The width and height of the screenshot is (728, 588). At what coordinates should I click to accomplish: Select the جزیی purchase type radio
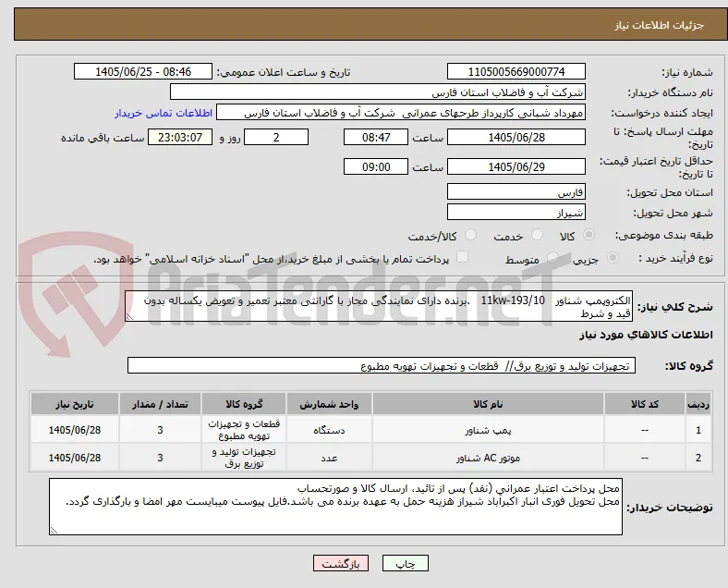[x=613, y=258]
